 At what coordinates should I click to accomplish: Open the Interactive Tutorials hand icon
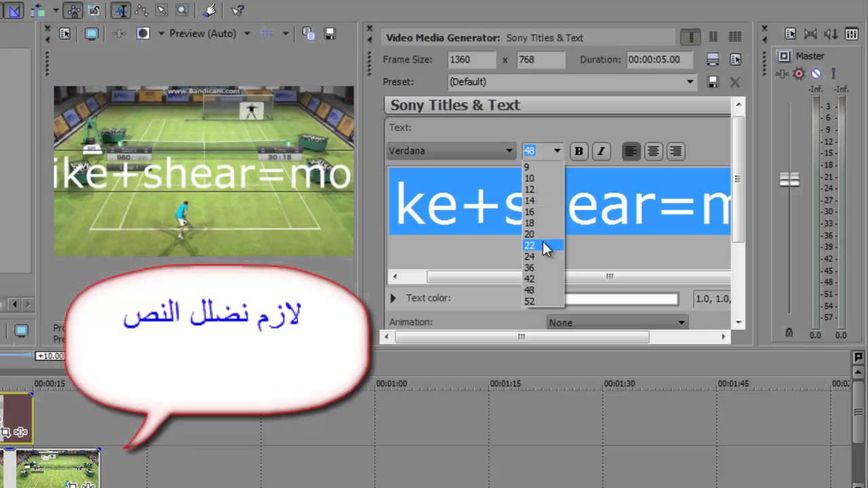coord(210,10)
